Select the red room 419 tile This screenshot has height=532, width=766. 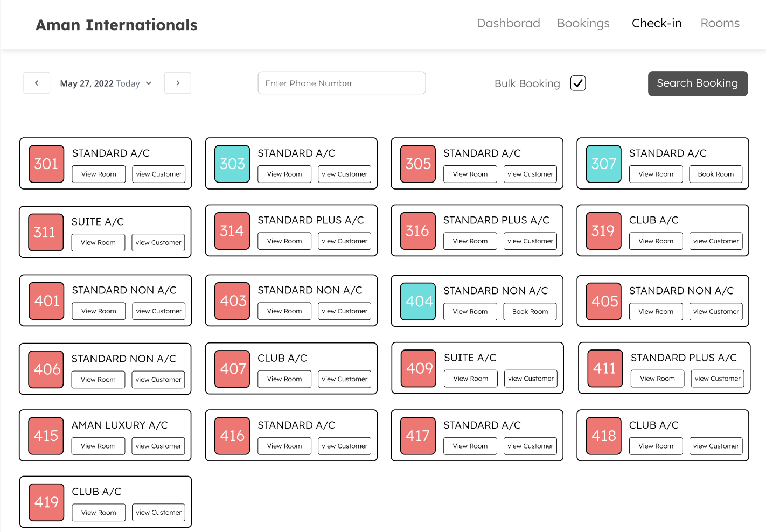tap(46, 502)
